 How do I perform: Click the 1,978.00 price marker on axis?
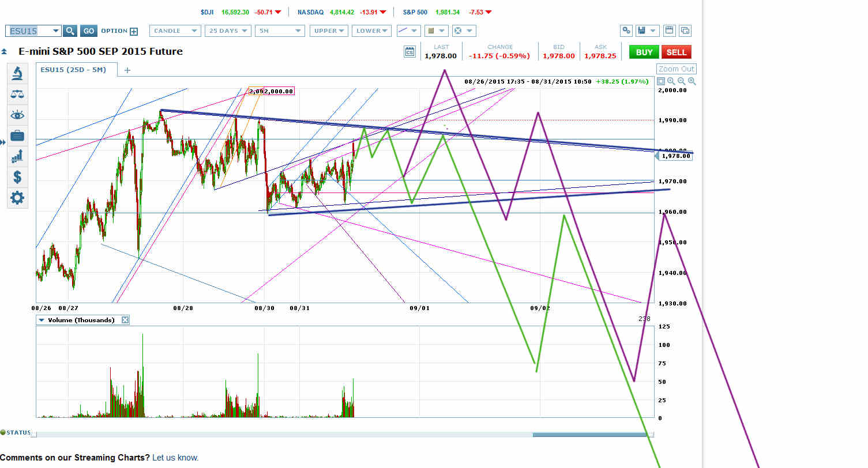point(675,156)
